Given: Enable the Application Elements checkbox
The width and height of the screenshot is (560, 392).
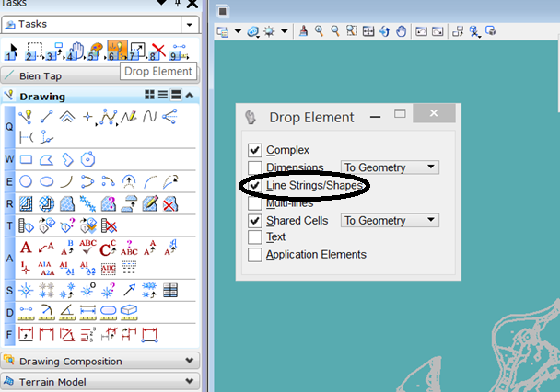Looking at the screenshot, I should (255, 255).
